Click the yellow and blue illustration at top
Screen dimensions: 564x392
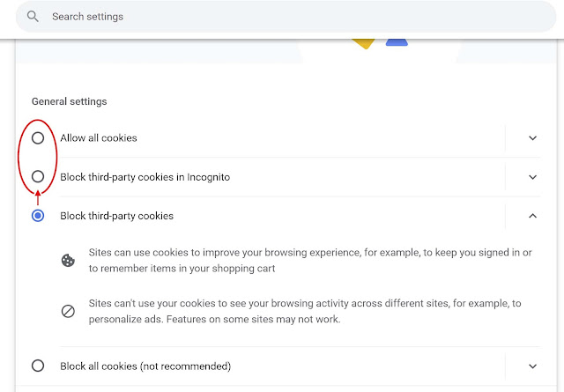[x=379, y=41]
